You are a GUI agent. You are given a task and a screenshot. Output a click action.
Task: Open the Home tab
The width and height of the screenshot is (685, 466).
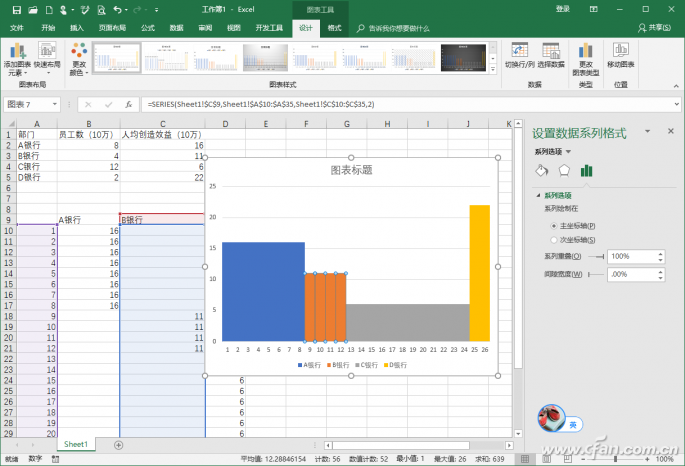(48, 28)
